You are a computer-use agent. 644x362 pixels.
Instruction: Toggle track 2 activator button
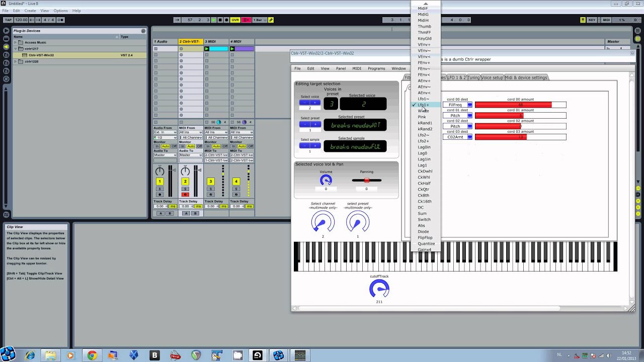[185, 182]
